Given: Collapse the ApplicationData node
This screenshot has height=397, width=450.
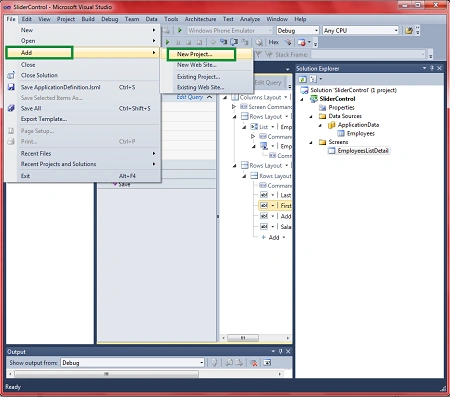Looking at the screenshot, I should (x=320, y=125).
